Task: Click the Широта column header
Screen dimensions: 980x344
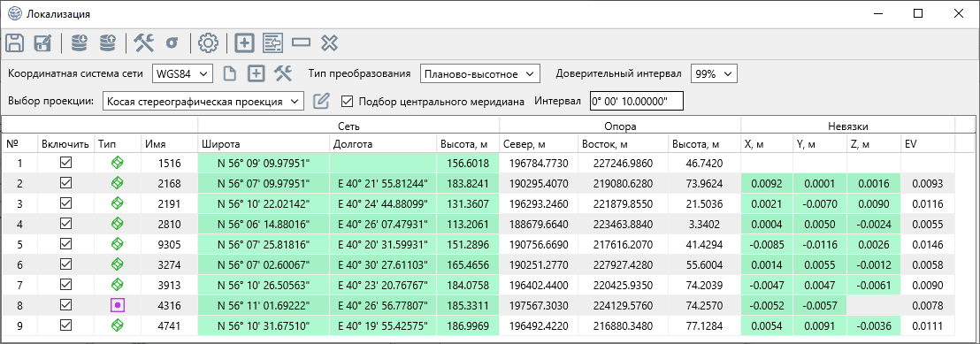Action: (x=263, y=144)
